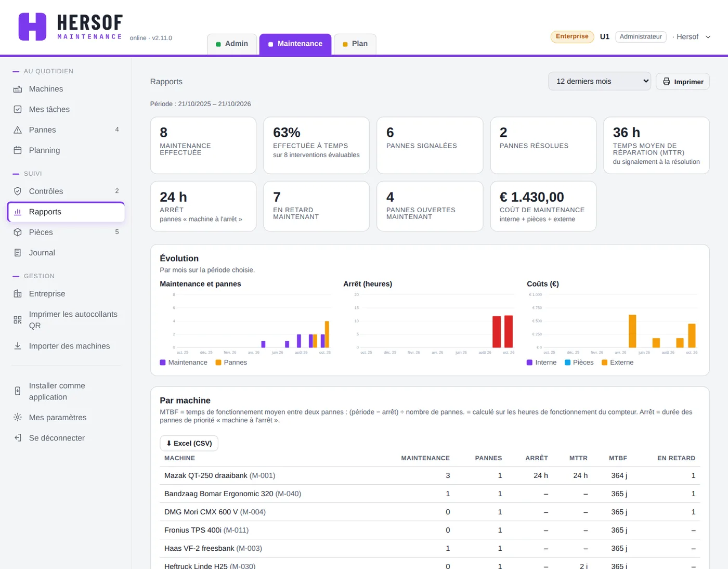This screenshot has height=569, width=728.
Task: Click the 36 h MTTR card
Action: click(x=657, y=145)
